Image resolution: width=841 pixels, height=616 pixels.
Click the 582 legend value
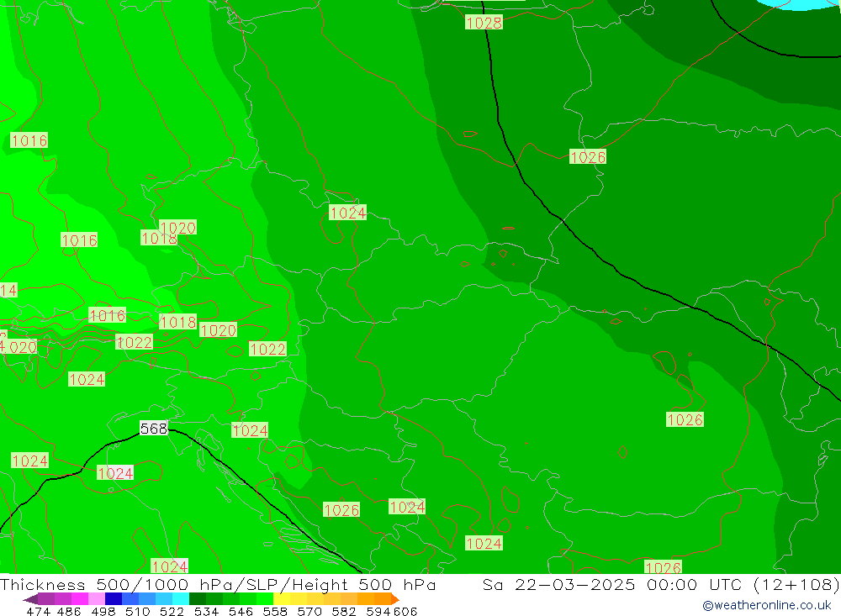(x=343, y=611)
